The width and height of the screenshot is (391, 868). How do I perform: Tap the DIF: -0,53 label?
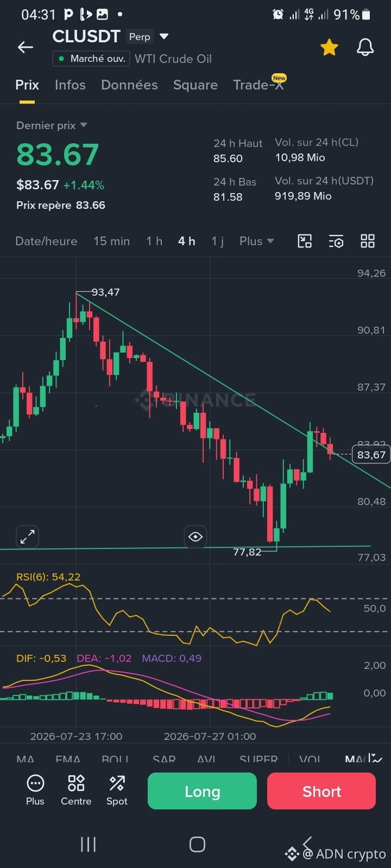tap(41, 658)
